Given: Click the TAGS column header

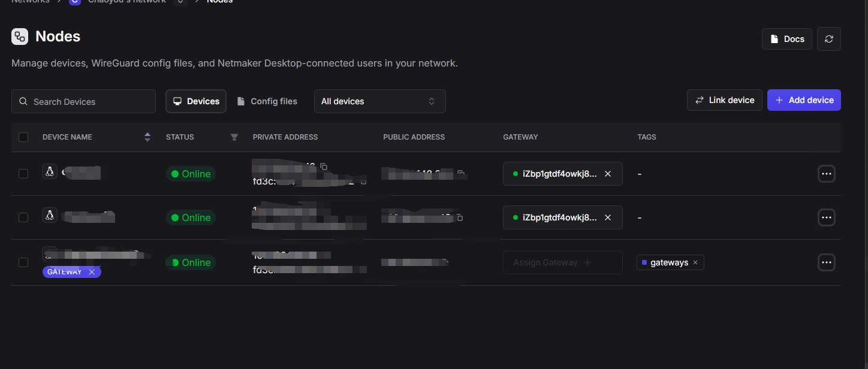Looking at the screenshot, I should click(x=647, y=137).
